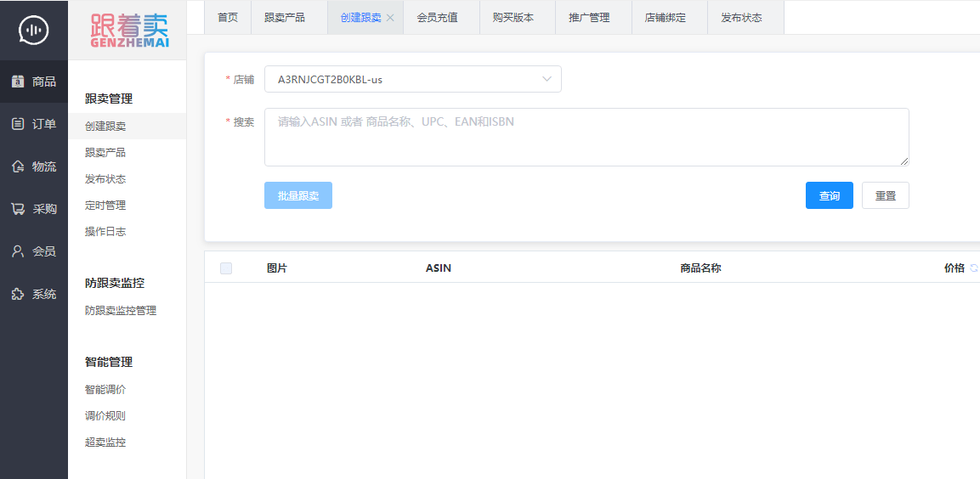Tick the select-all checkbox in the table header
Screen dimensions: 980x479
point(226,268)
